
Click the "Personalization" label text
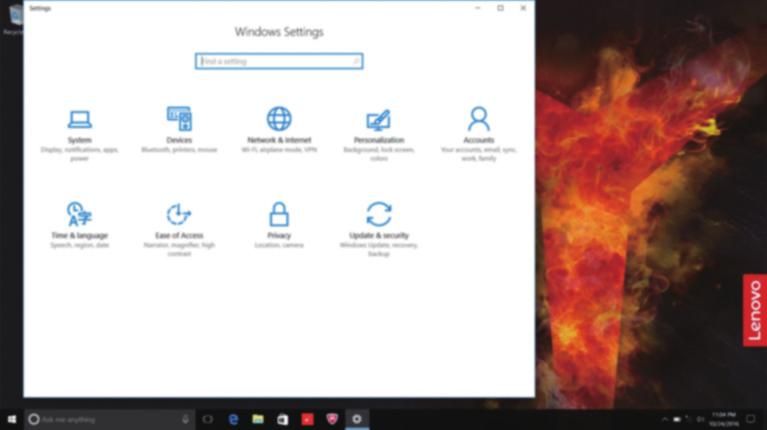[379, 140]
